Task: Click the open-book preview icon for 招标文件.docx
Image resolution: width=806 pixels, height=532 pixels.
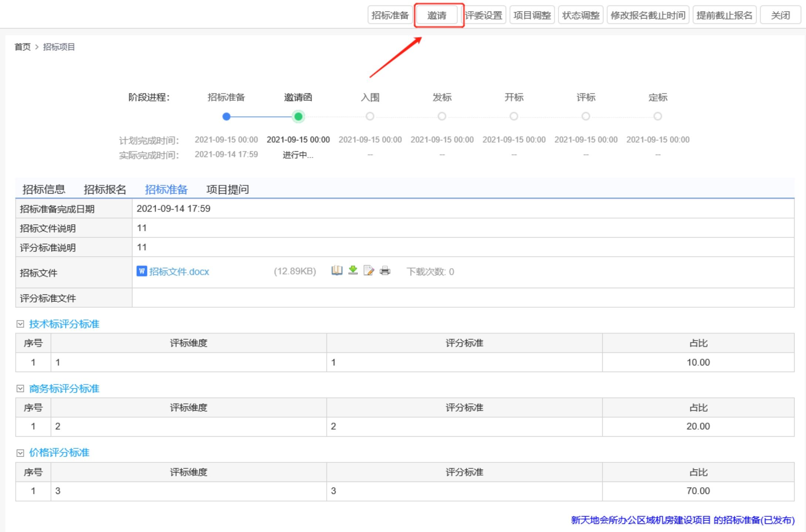Action: coord(337,271)
